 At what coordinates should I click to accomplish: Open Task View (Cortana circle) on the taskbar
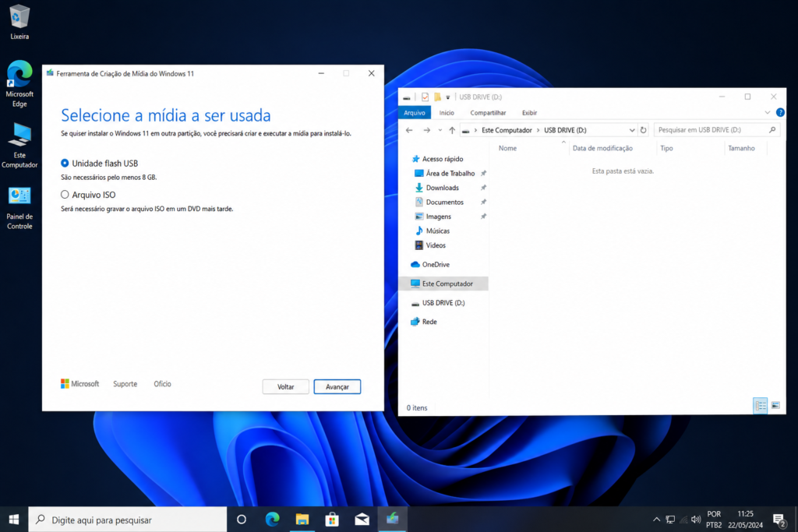[242, 520]
